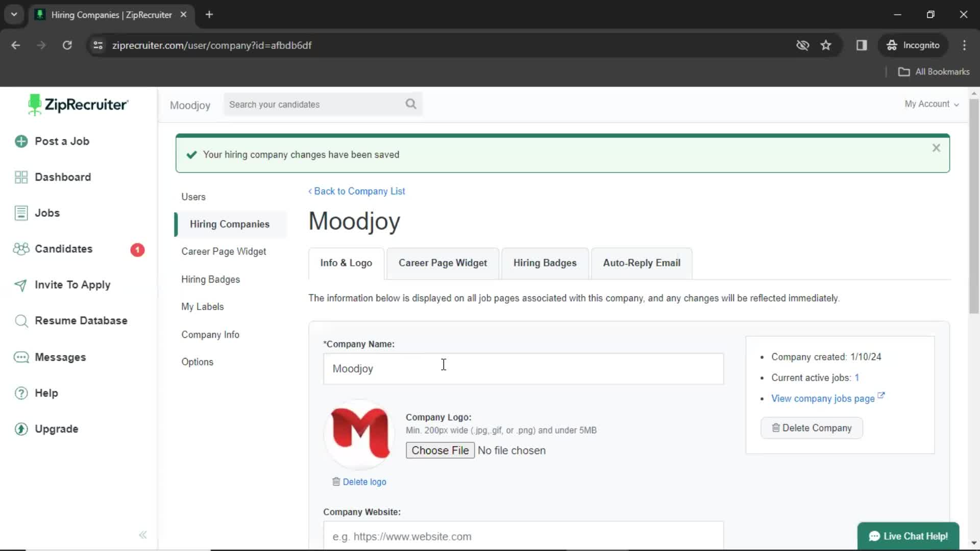
Task: Expand the My Account dropdown
Action: tap(932, 104)
